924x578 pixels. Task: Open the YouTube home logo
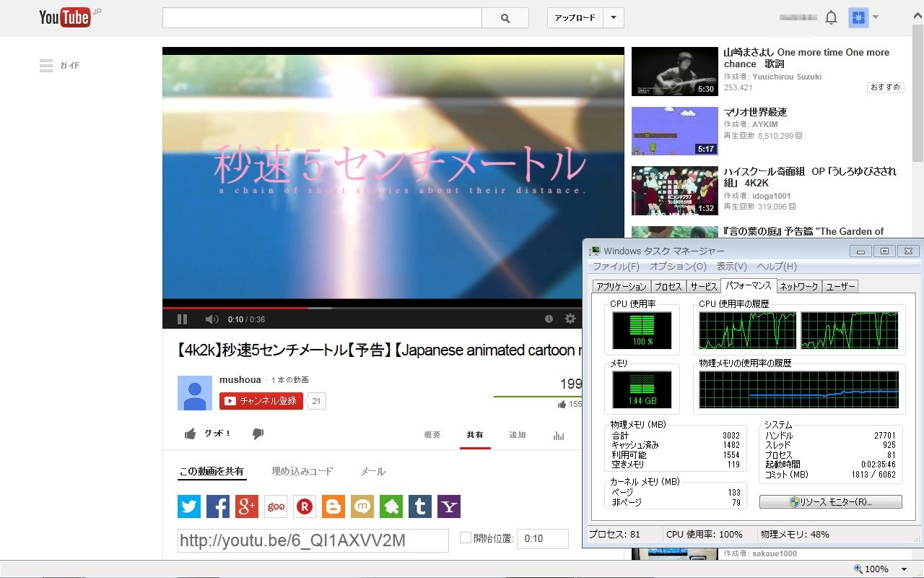tap(65, 17)
